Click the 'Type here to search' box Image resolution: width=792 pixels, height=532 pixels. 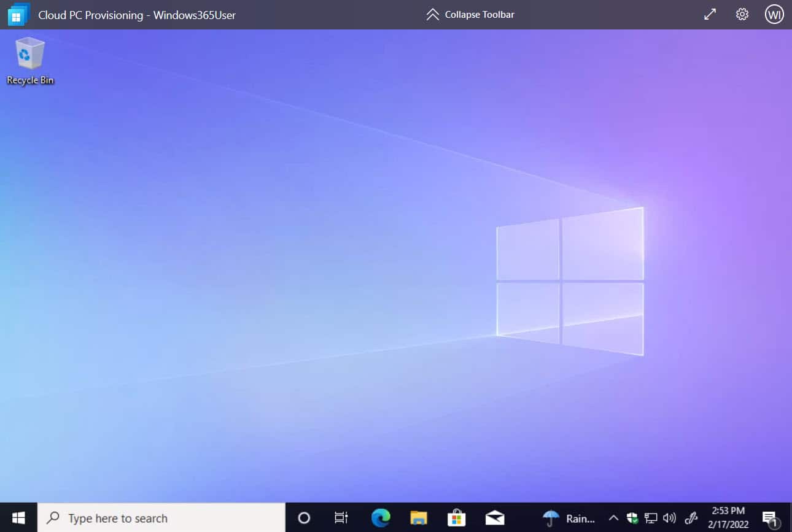pyautogui.click(x=161, y=518)
